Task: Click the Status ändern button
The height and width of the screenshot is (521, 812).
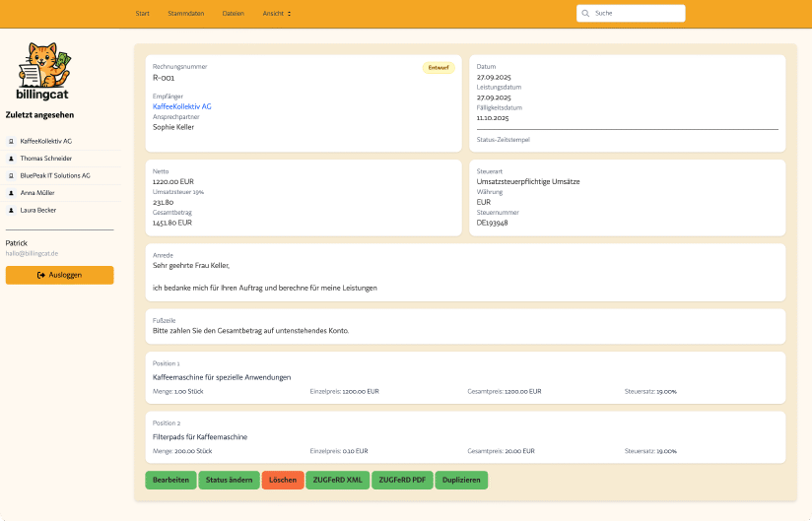Action: pos(229,480)
